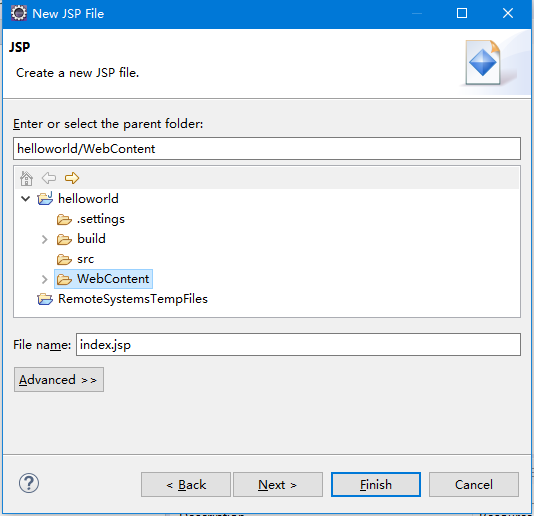The height and width of the screenshot is (516, 534).
Task: Click the Back arrow navigation icon
Action: (x=49, y=178)
